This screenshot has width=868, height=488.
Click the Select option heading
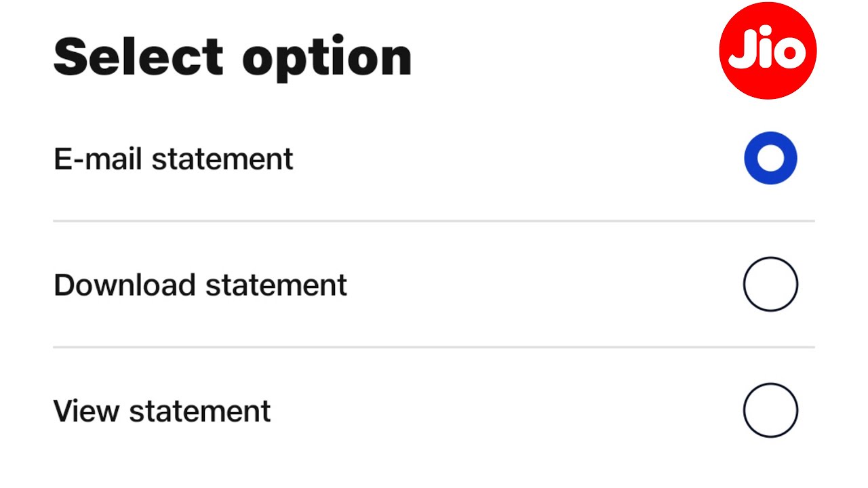pyautogui.click(x=233, y=58)
